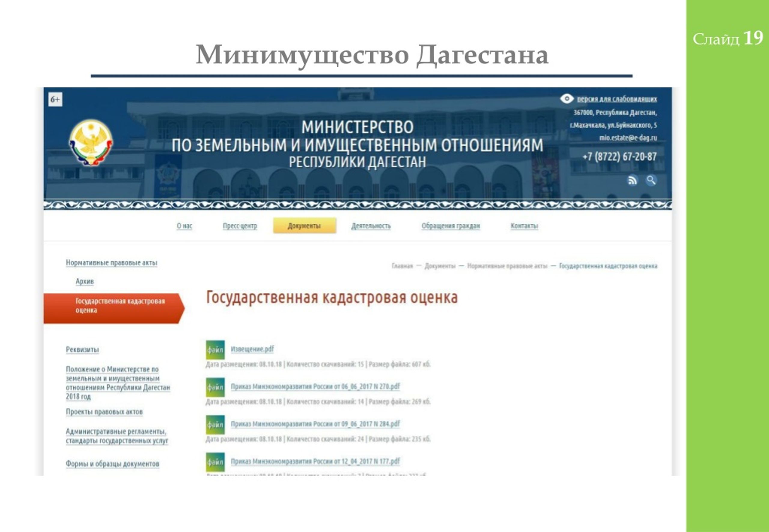Click the eye icon for visually impaired version
Screen dimensions: 769x532
coord(567,99)
